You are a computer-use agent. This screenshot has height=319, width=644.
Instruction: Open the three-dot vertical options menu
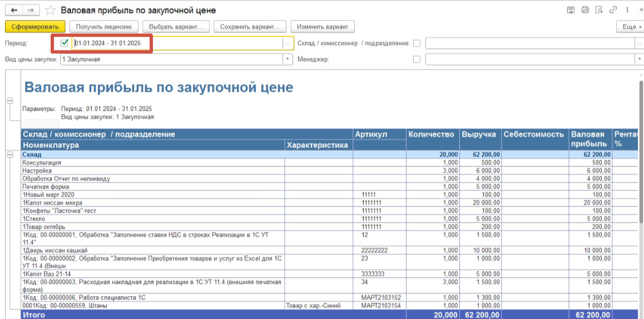(x=628, y=10)
